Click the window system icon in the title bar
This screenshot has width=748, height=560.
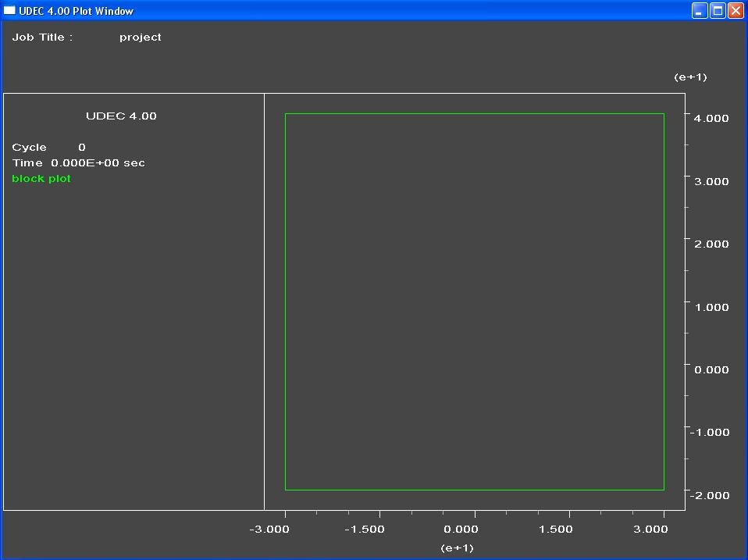click(x=9, y=10)
